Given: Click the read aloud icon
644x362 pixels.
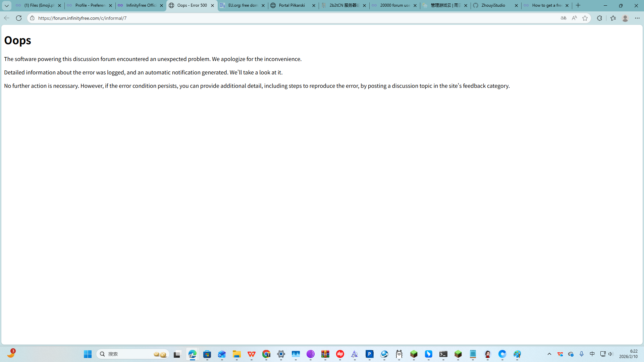Looking at the screenshot, I should click(x=574, y=18).
